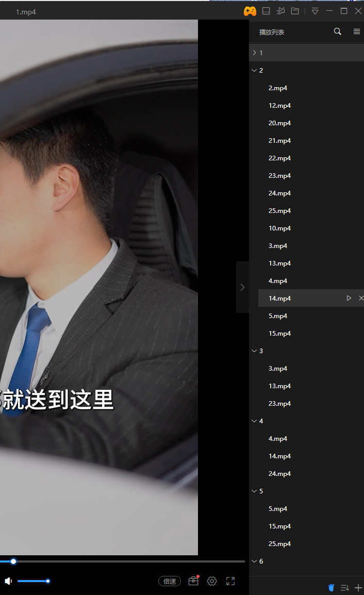364x595 pixels.
Task: Click the 倍速 playback speed button
Action: [x=170, y=581]
